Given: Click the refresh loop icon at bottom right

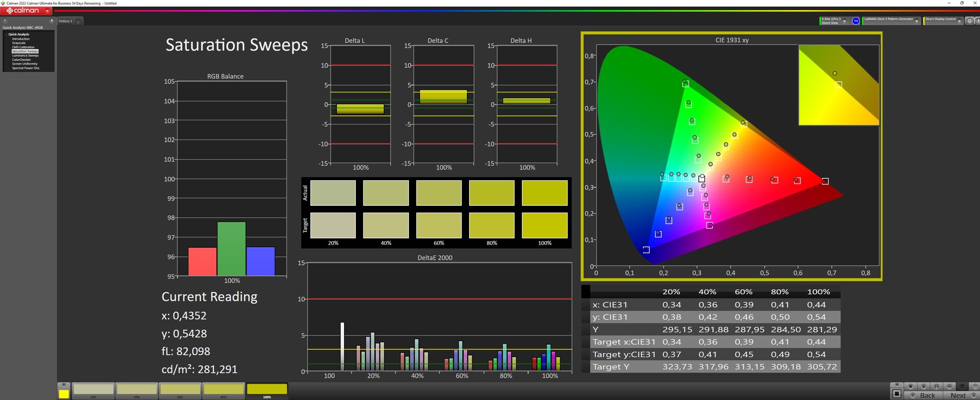Looking at the screenshot, I should (962, 386).
